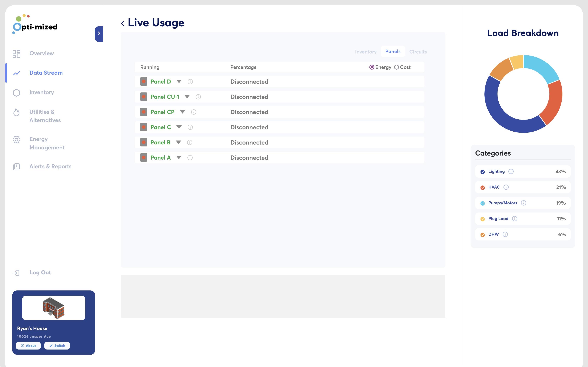Image resolution: width=588 pixels, height=367 pixels.
Task: Switch to the Circuits tab
Action: (x=418, y=52)
